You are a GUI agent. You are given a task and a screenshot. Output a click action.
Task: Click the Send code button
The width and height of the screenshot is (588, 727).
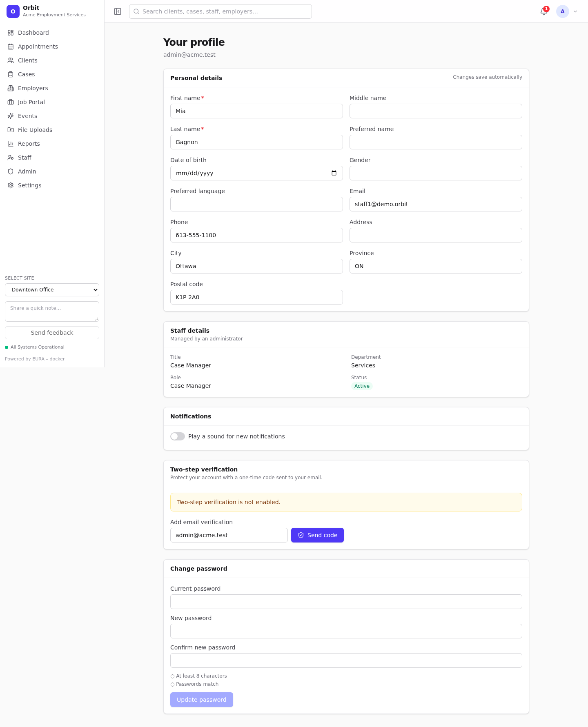click(317, 535)
